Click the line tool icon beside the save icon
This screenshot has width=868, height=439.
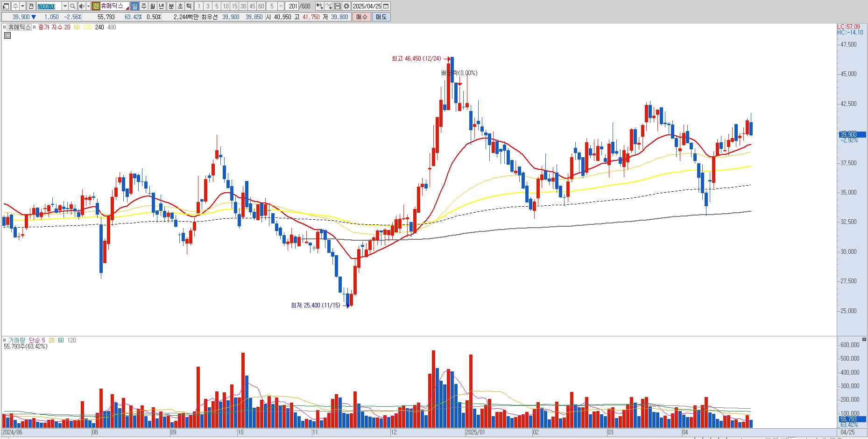329,6
